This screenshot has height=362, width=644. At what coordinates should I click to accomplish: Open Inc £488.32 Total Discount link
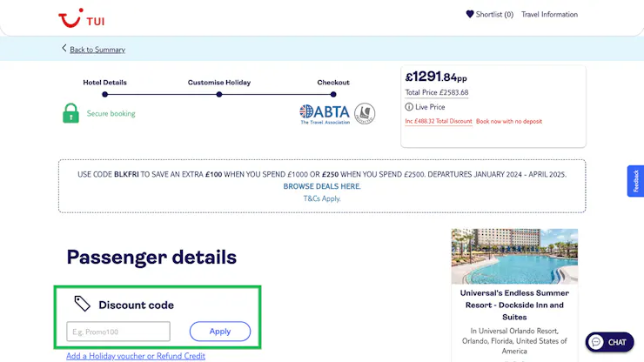tap(439, 121)
